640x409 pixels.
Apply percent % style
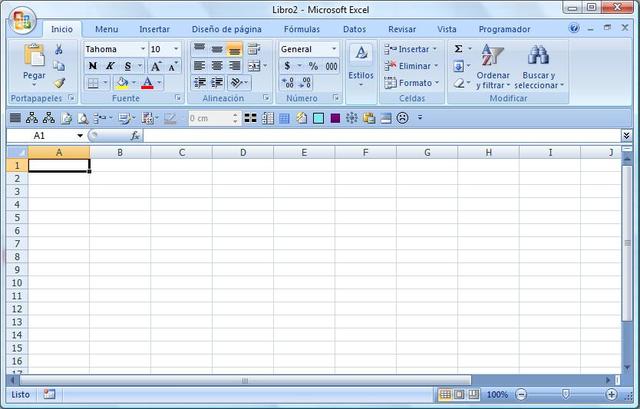313,66
